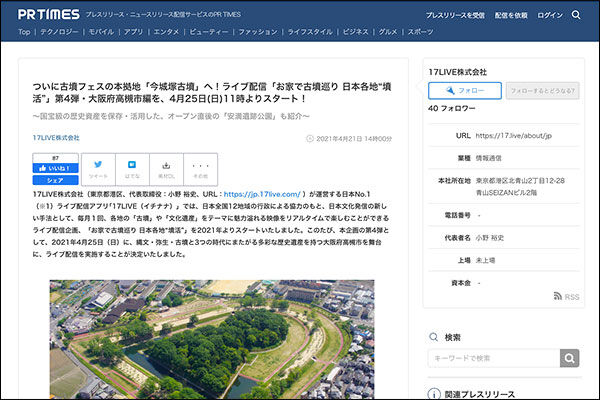The height and width of the screenshot is (400, 600).
Task: Click the 17LIVE株式会社 sidebar heading
Action: coord(458,72)
